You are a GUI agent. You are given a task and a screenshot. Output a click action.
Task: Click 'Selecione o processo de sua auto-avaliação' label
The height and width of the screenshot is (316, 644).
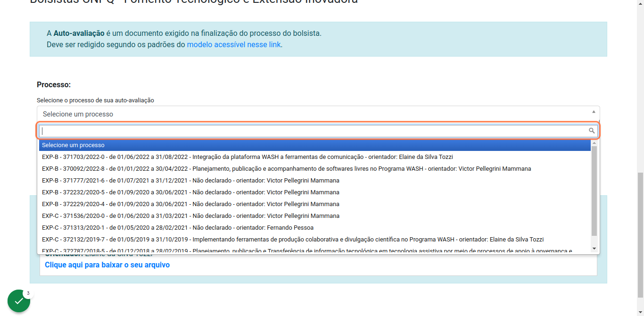point(96,100)
